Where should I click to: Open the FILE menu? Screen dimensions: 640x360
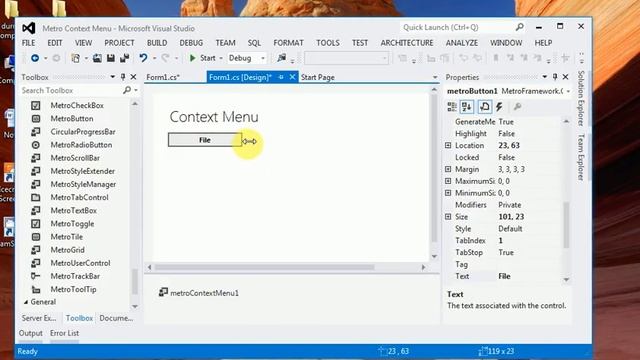29,43
